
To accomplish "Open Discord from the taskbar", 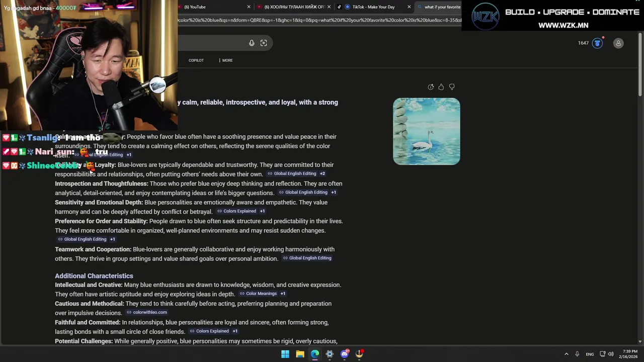I will (x=345, y=354).
